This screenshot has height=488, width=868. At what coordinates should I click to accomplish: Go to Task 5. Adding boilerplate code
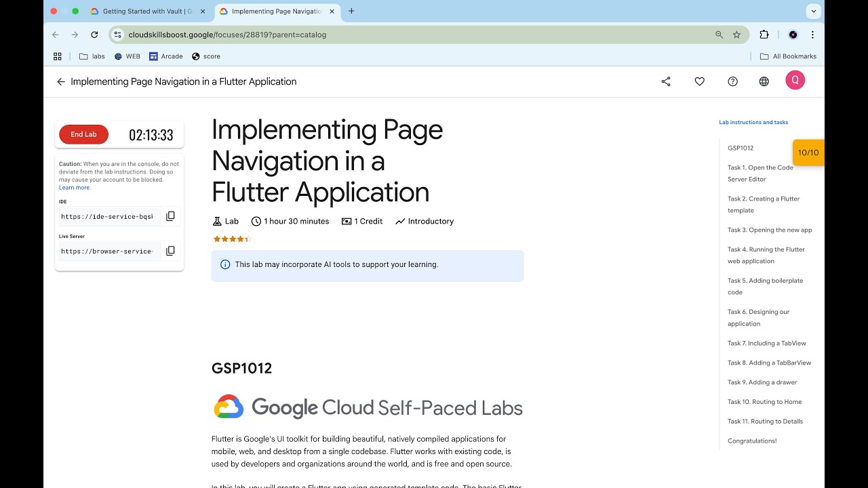click(x=765, y=286)
